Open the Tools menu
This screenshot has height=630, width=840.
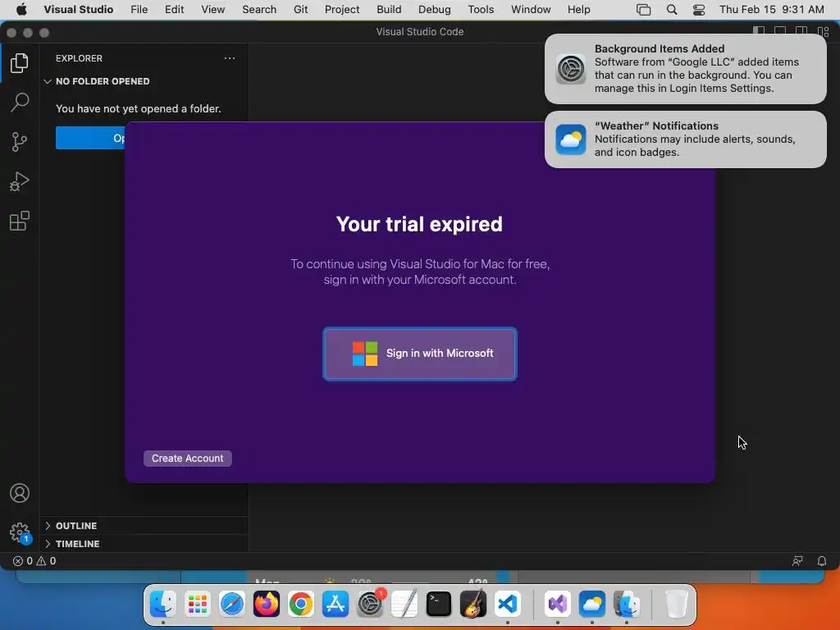coord(481,10)
